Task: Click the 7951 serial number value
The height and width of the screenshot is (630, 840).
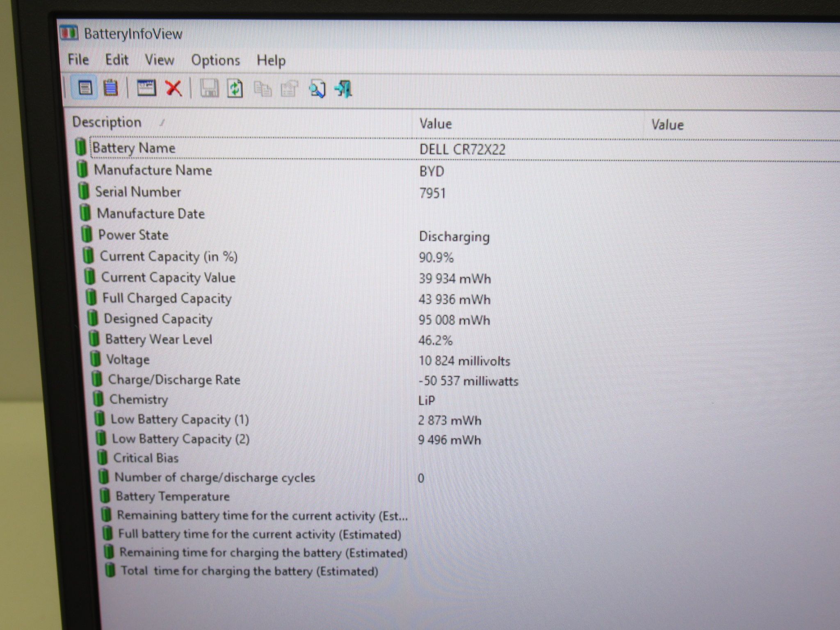Action: point(432,193)
